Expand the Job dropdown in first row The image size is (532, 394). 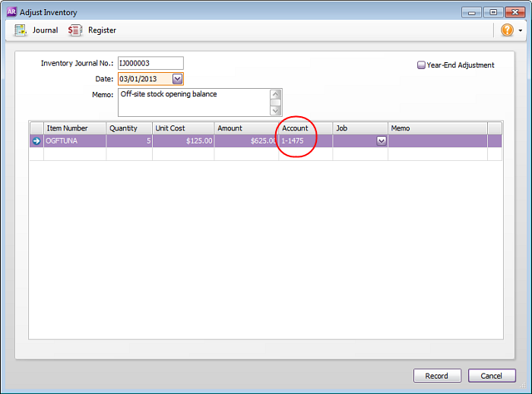[x=382, y=140]
